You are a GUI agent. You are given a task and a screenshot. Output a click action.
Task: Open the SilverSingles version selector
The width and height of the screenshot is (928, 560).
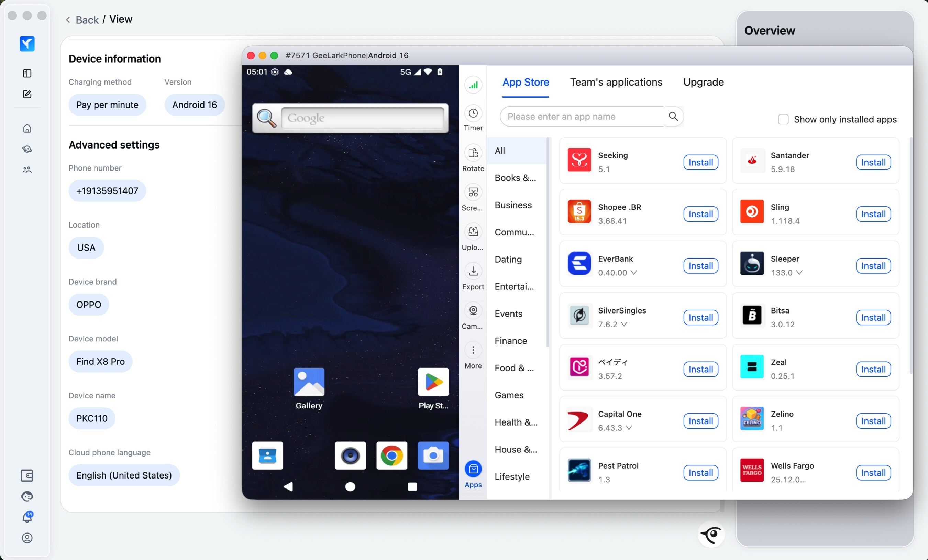pyautogui.click(x=624, y=324)
